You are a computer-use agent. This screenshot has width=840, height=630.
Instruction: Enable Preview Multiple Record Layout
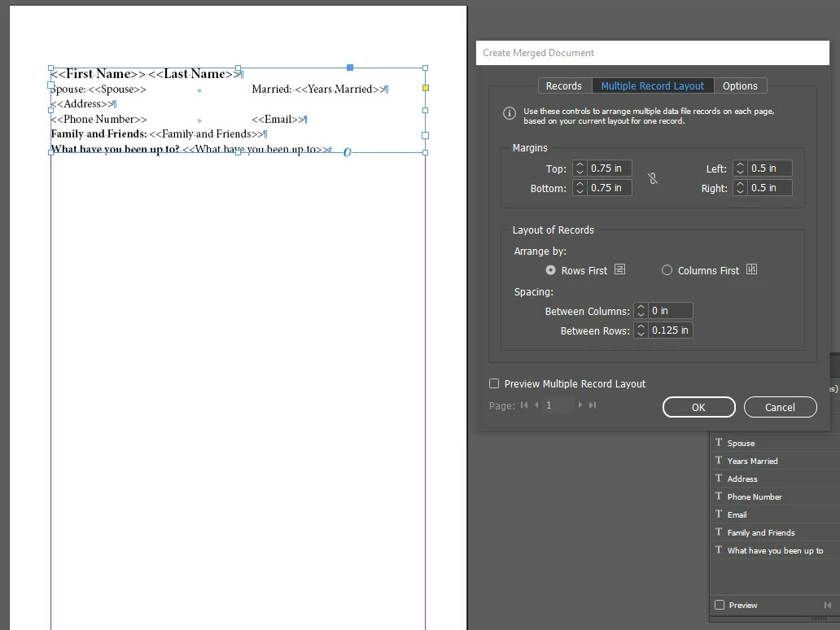tap(494, 383)
